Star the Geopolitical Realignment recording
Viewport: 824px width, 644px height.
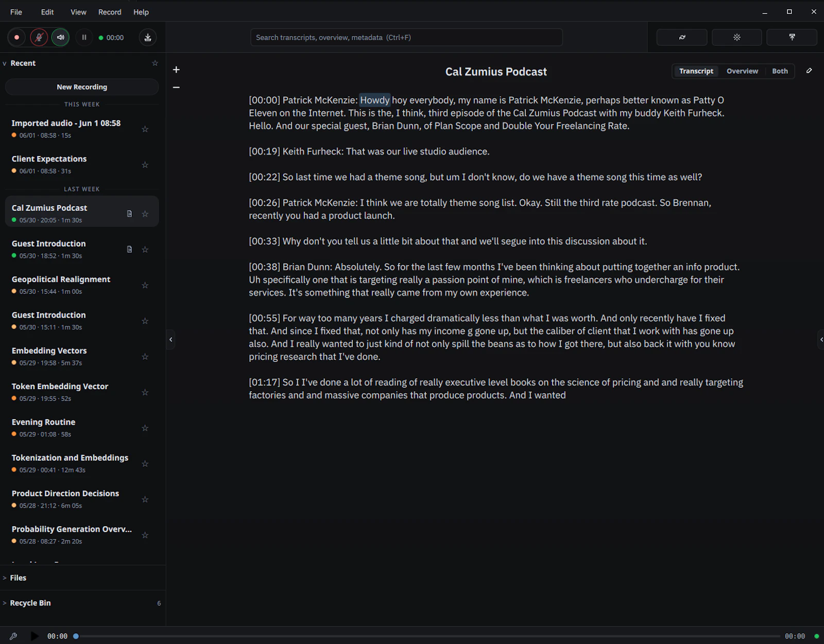(x=145, y=285)
